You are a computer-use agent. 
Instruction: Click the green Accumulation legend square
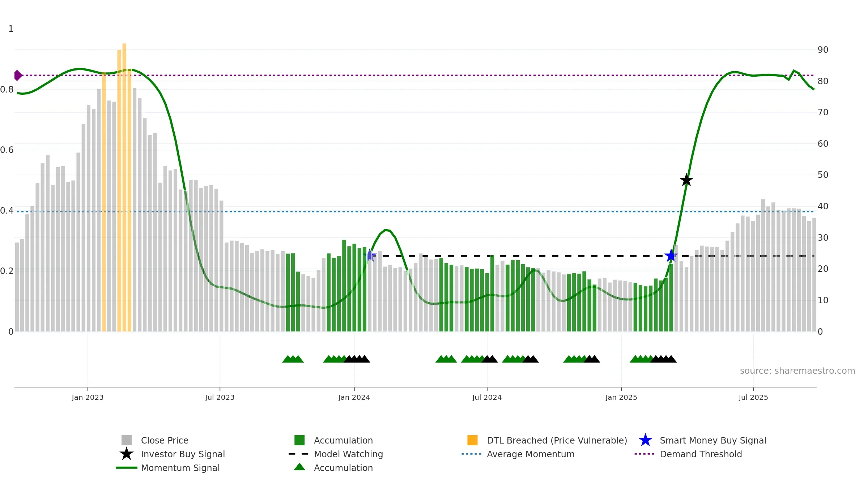(299, 440)
